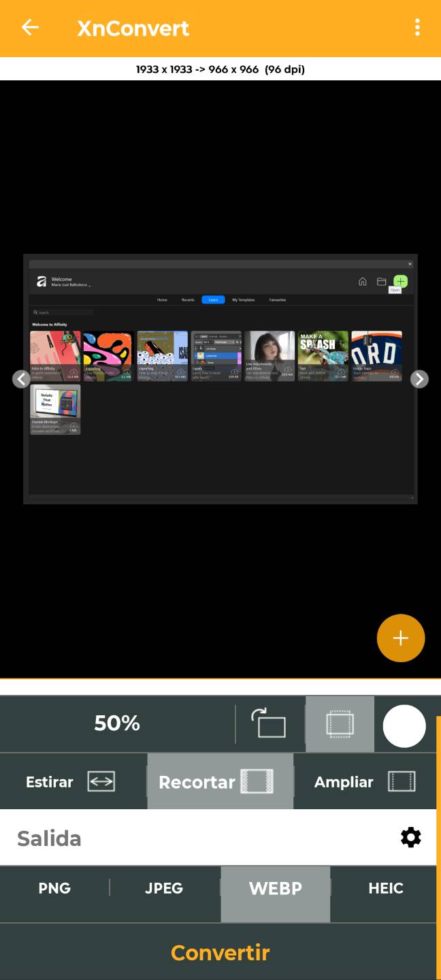The width and height of the screenshot is (441, 980).
Task: Tap the back arrow in XnConvert header
Action: pos(30,27)
